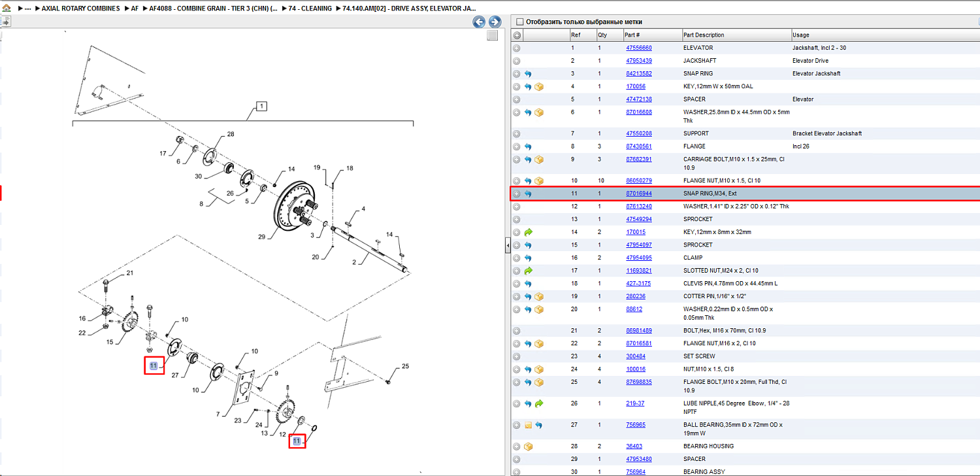This screenshot has width=980, height=476.
Task: Click the panel toggle icon under home
Action: (x=5, y=22)
